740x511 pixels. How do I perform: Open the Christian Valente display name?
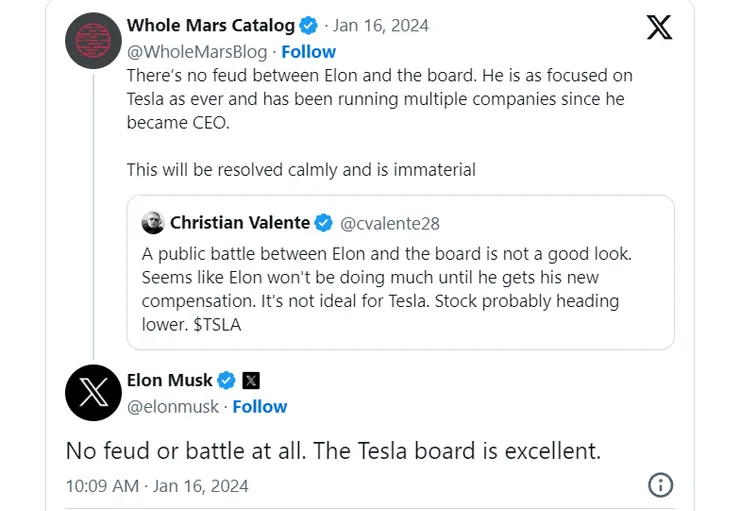pos(239,223)
